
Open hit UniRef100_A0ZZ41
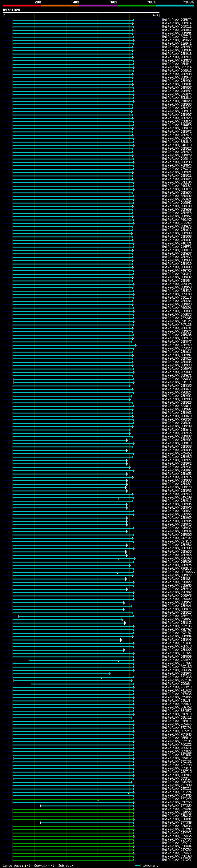tap(177, 37)
